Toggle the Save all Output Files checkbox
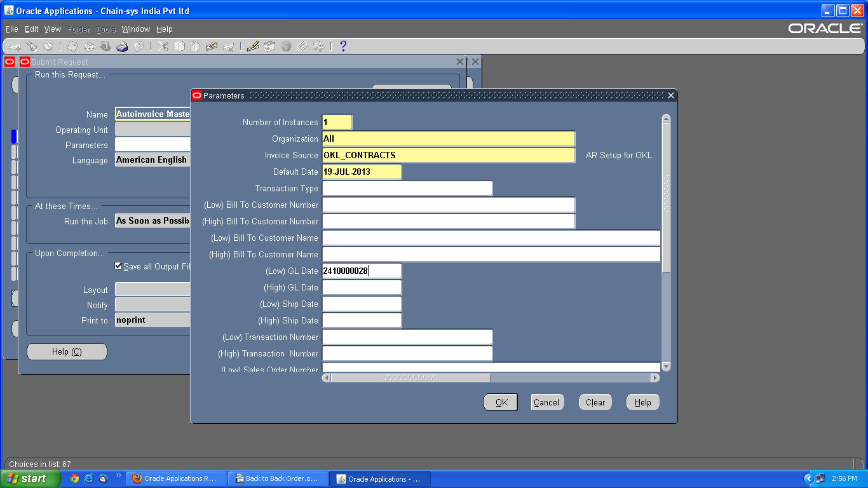This screenshot has height=488, width=868. 118,266
